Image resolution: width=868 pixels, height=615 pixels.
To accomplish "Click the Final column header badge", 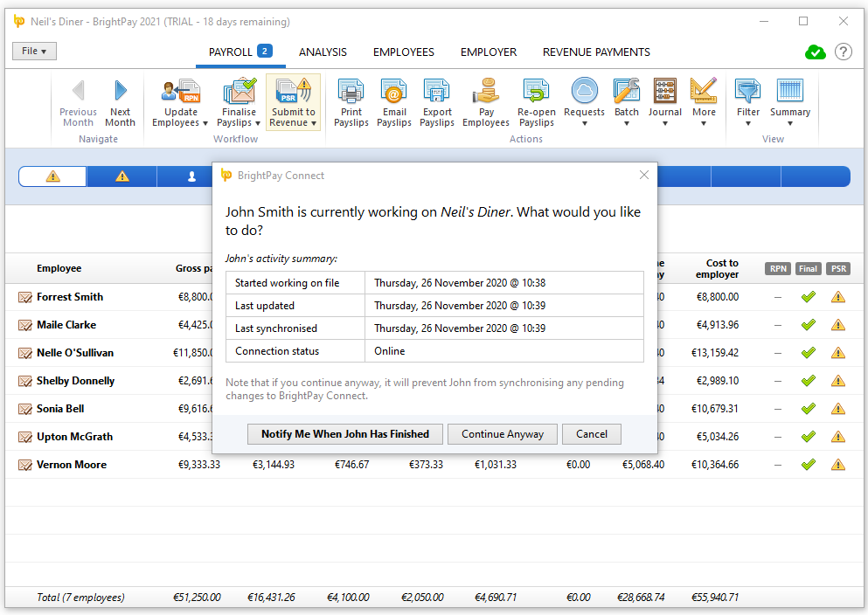I will pyautogui.click(x=808, y=269).
